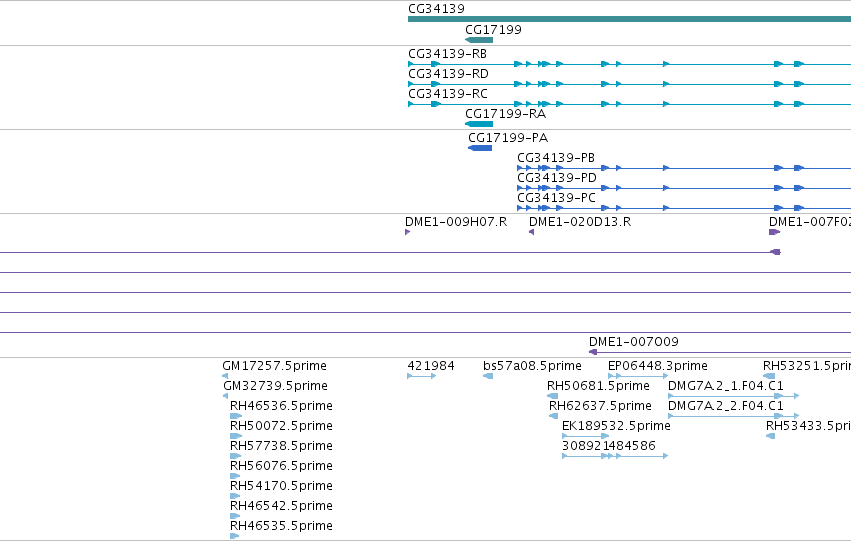The height and width of the screenshot is (541, 851).
Task: Select the CG17199 gene arrow glyph
Action: click(x=479, y=40)
